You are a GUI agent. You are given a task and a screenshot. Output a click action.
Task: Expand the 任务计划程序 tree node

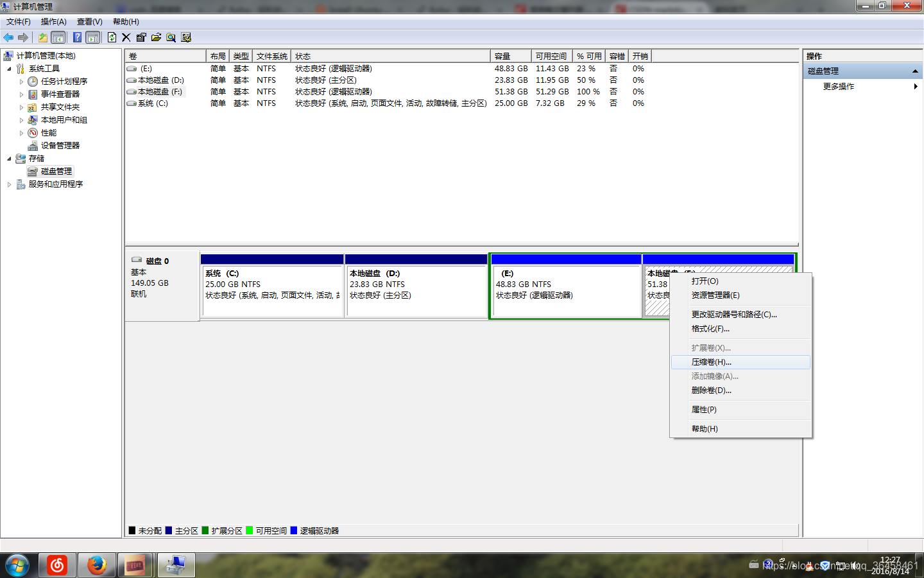(21, 82)
